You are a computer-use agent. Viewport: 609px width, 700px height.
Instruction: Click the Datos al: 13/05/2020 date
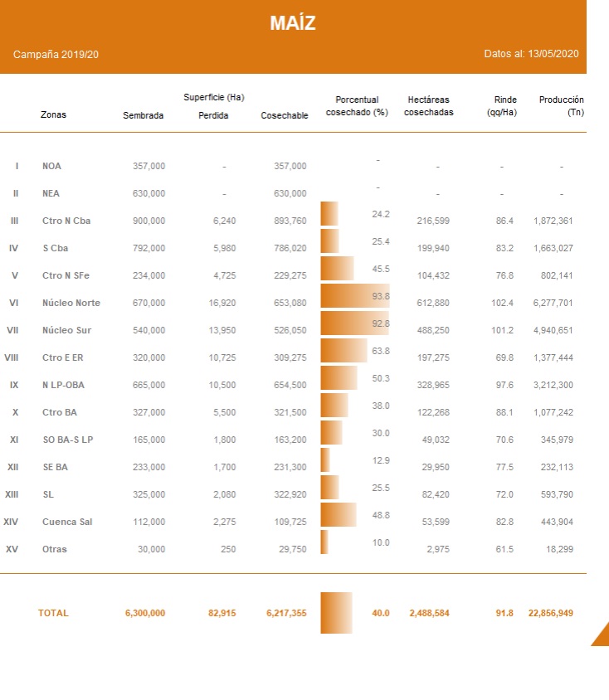[x=531, y=54]
